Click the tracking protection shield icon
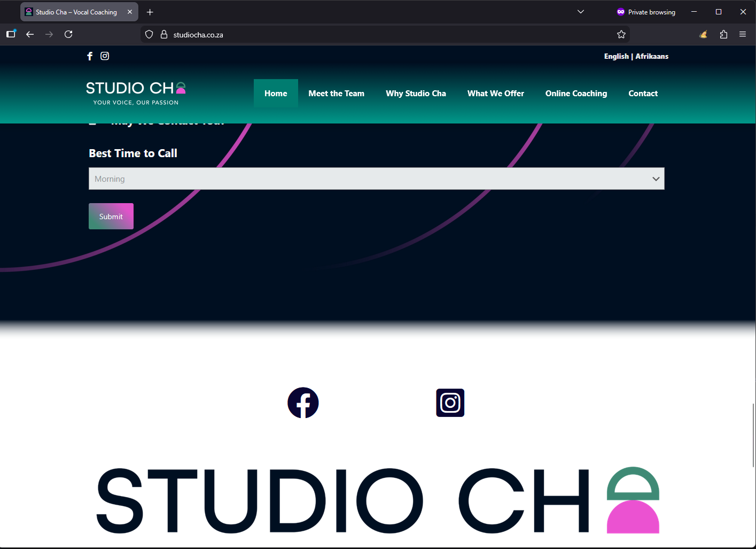 pos(149,34)
